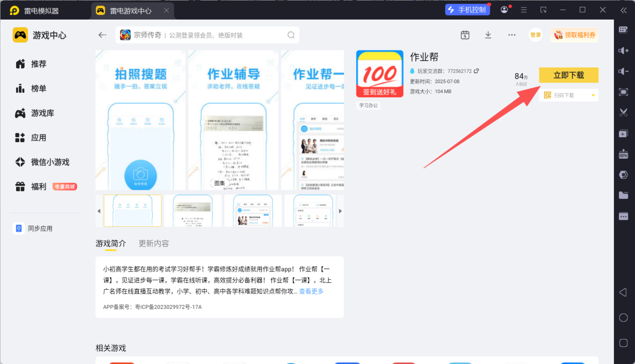Close the 雷电游戏中心 tab

pos(167,11)
